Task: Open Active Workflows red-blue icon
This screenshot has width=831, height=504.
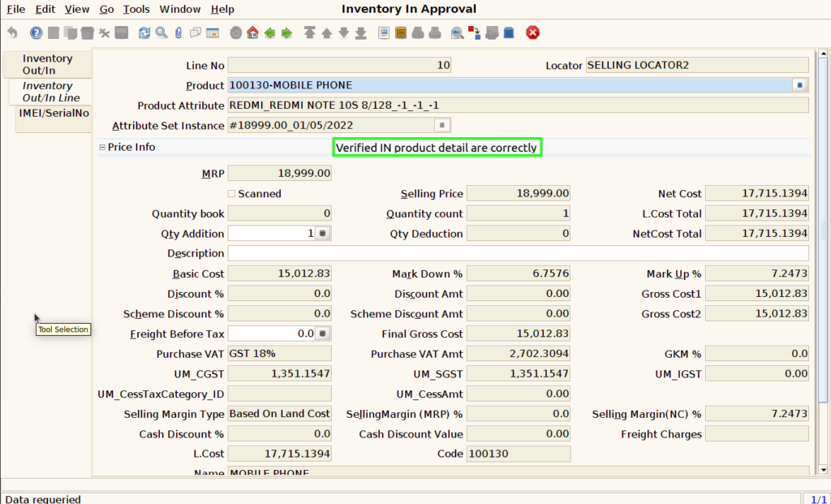Action: [x=474, y=32]
